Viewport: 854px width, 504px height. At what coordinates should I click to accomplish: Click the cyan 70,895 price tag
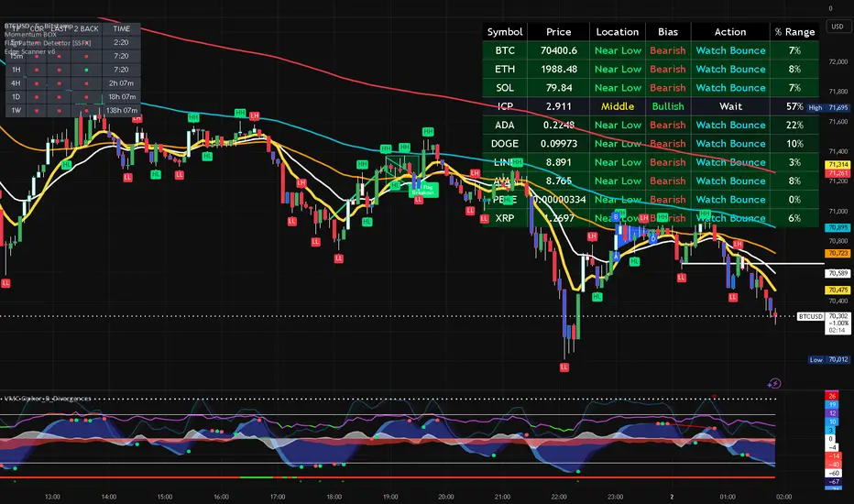(838, 227)
